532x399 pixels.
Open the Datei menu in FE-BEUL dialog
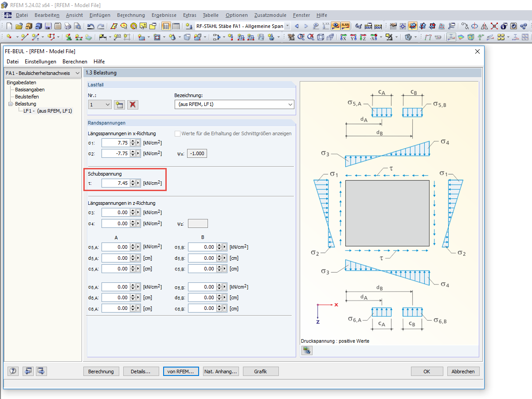coord(12,61)
